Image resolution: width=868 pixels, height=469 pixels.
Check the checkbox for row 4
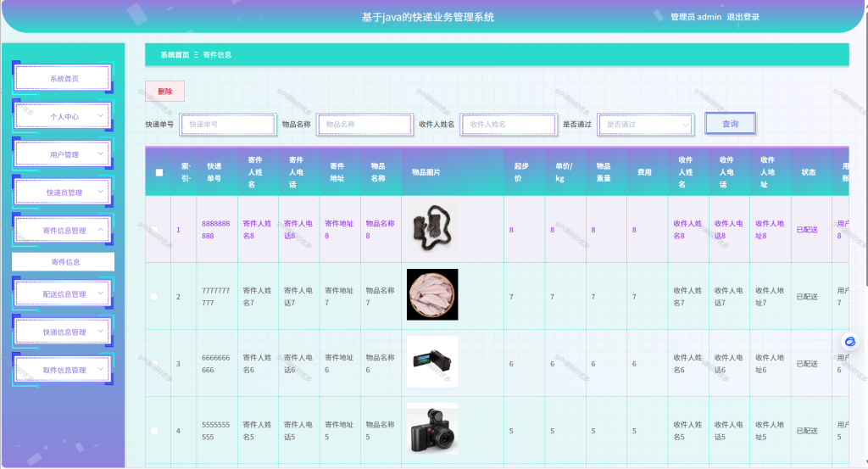coord(154,431)
